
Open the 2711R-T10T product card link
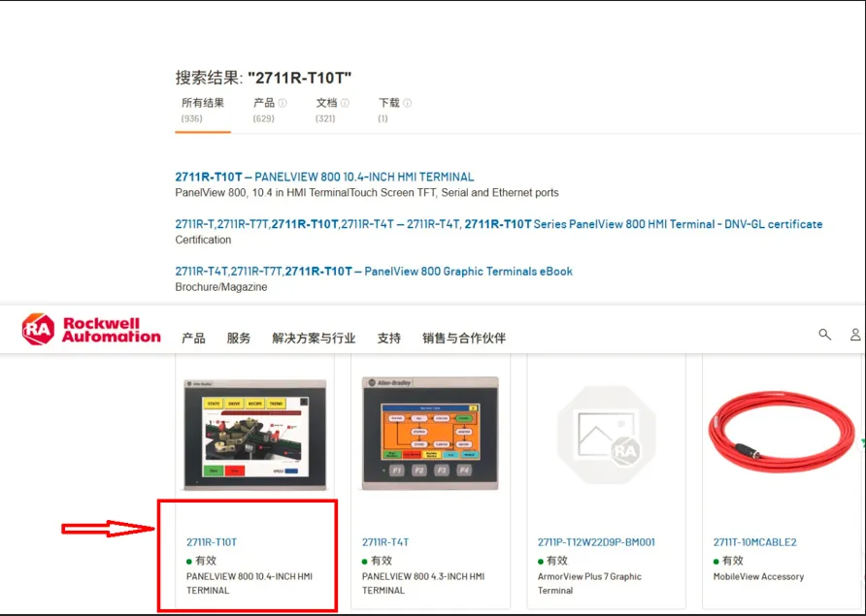click(212, 542)
